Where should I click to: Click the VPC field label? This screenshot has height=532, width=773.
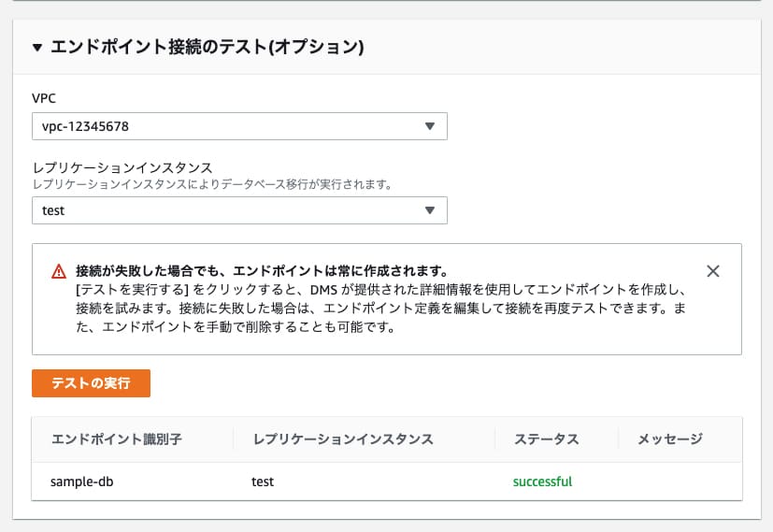[43, 96]
